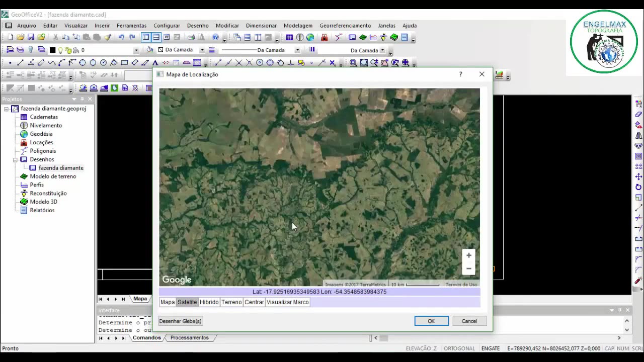Image resolution: width=644 pixels, height=362 pixels.
Task: Open the Ajuda menu
Action: coord(410,26)
